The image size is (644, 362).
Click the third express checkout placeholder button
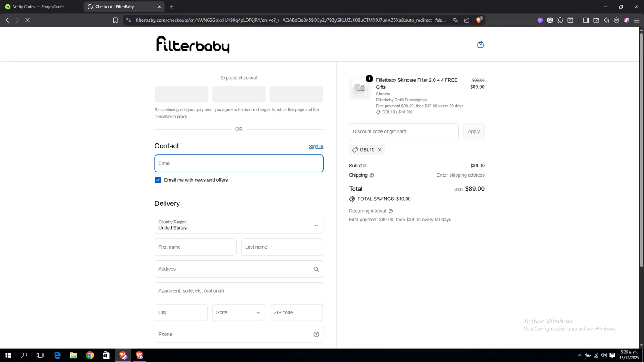296,94
